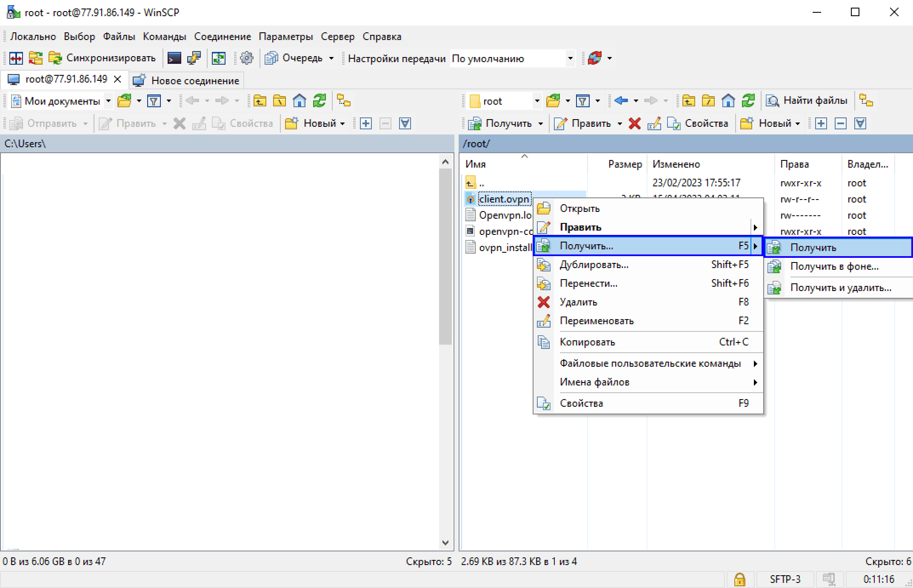Open the remote 'root' directory dropdown

point(537,101)
